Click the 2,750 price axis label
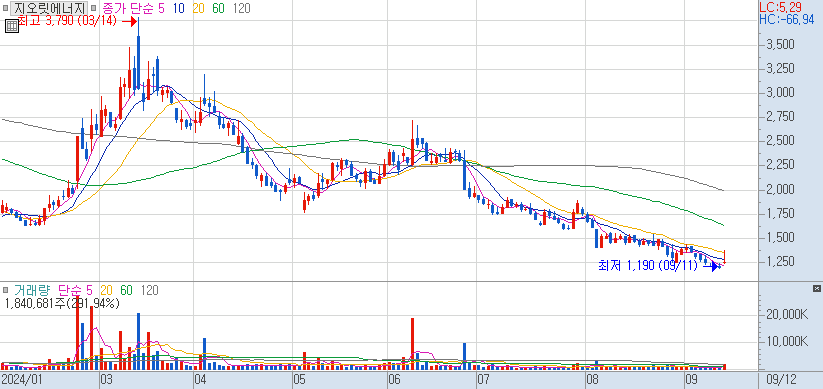 779,117
